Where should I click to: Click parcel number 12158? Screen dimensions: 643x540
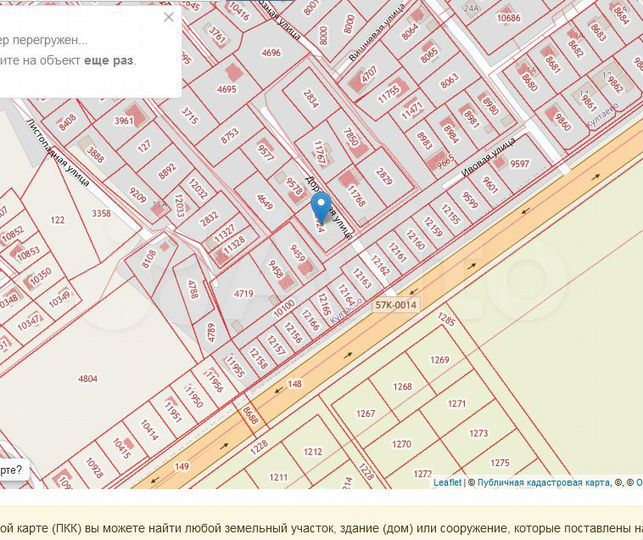(258, 358)
